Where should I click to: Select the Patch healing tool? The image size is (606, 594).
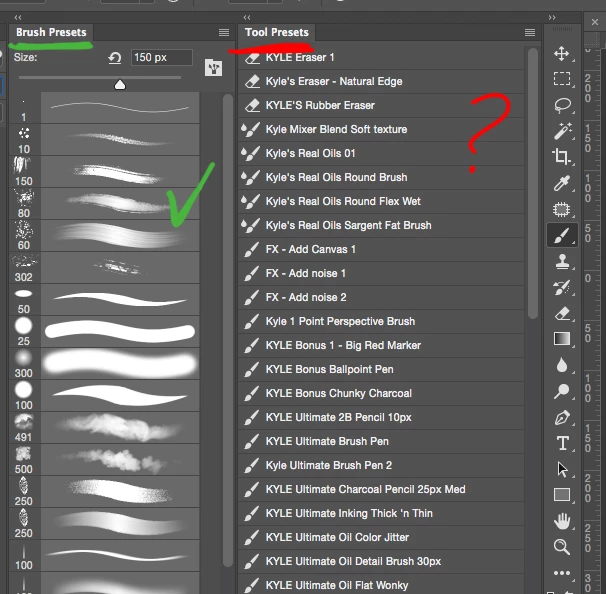[x=562, y=209]
